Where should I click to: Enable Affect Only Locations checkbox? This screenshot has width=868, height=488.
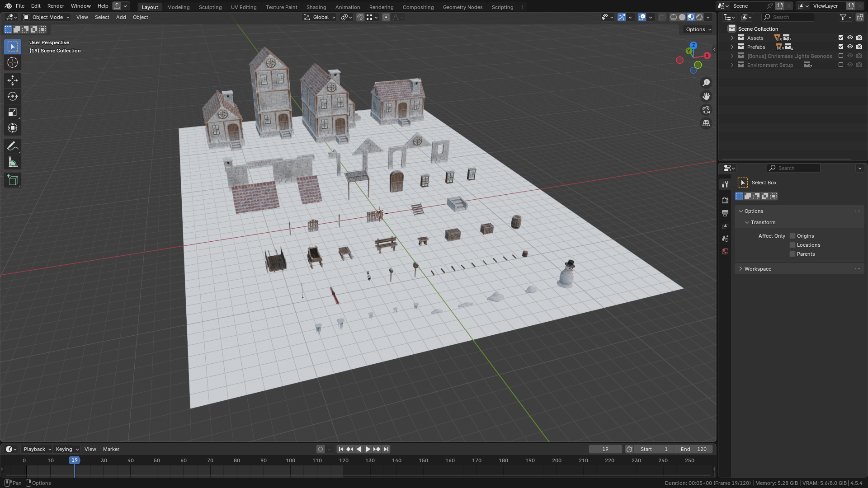[793, 245]
